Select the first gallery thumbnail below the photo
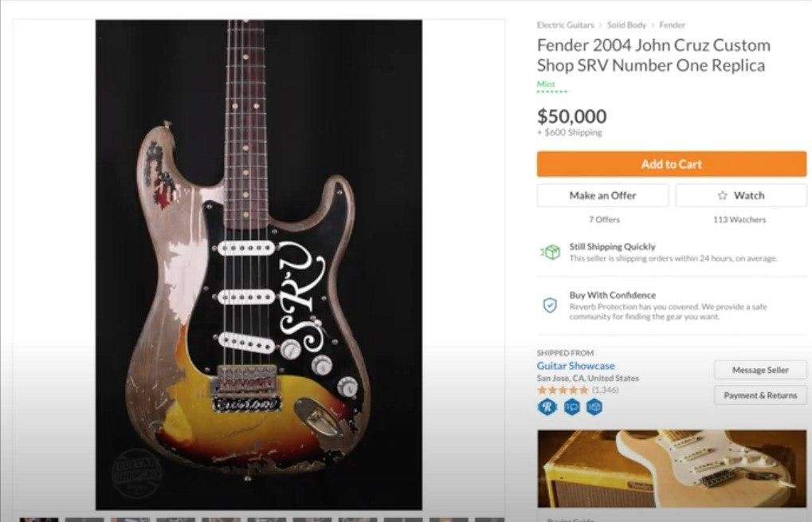The height and width of the screenshot is (522, 812). [x=39, y=520]
